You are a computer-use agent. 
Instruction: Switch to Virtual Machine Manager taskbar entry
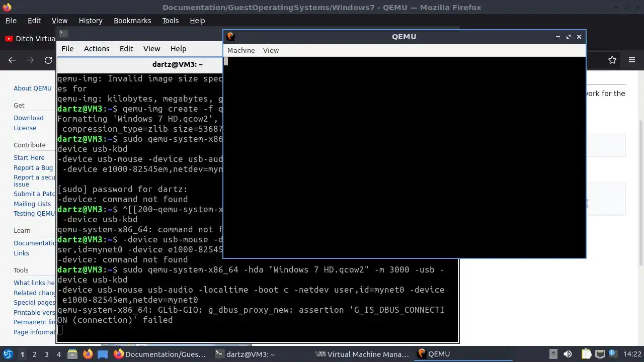pyautogui.click(x=362, y=354)
